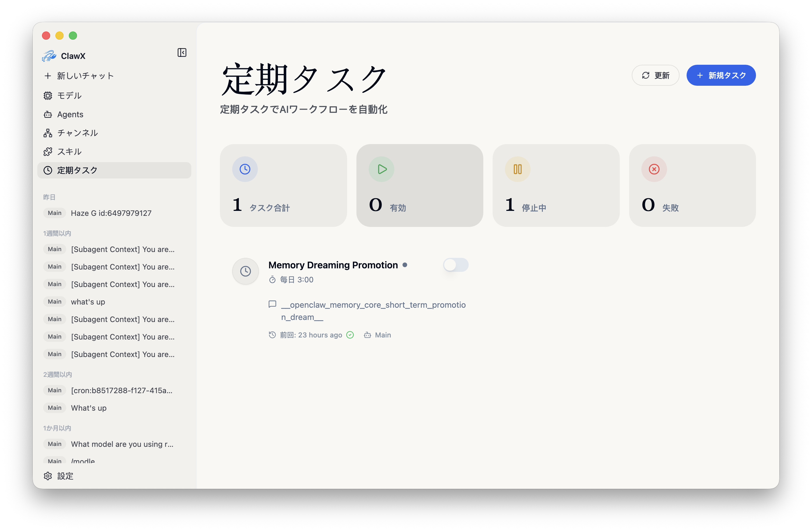Open the モデル page
The image size is (812, 532).
pyautogui.click(x=114, y=96)
